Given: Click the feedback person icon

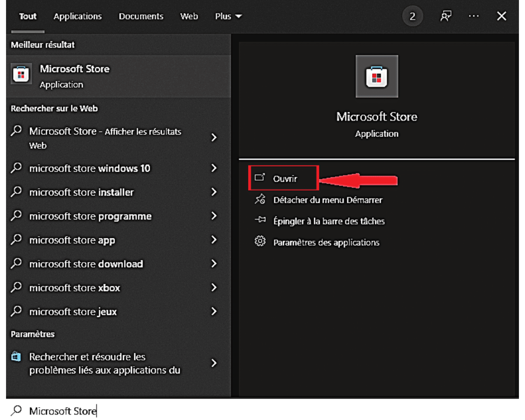Looking at the screenshot, I should 446,16.
